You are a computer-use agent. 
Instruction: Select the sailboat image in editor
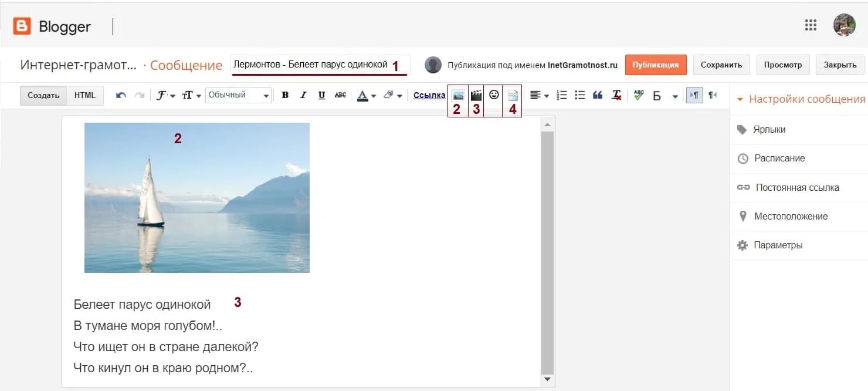click(197, 198)
